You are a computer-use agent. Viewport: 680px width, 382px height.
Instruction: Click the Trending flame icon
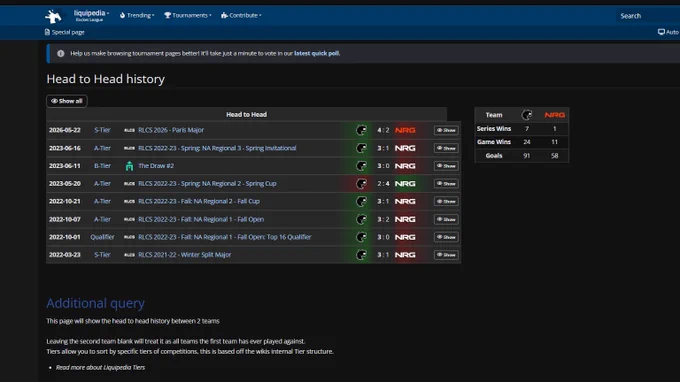[122, 15]
